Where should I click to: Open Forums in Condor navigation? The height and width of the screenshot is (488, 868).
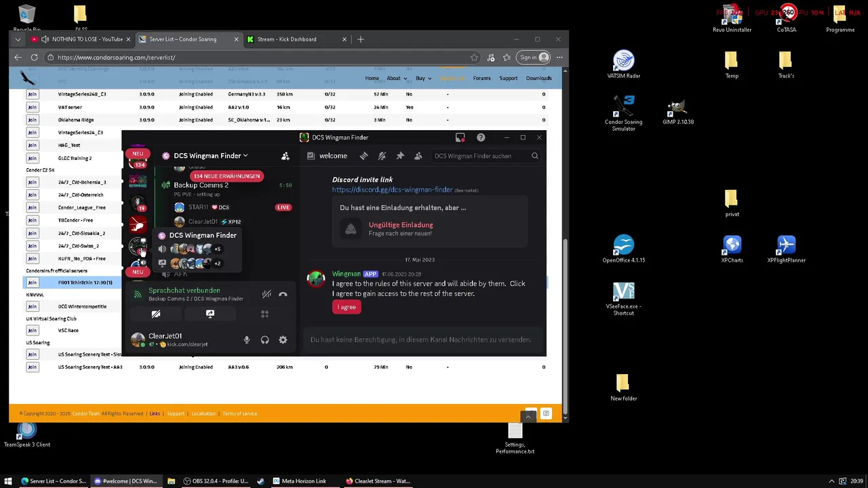click(481, 78)
